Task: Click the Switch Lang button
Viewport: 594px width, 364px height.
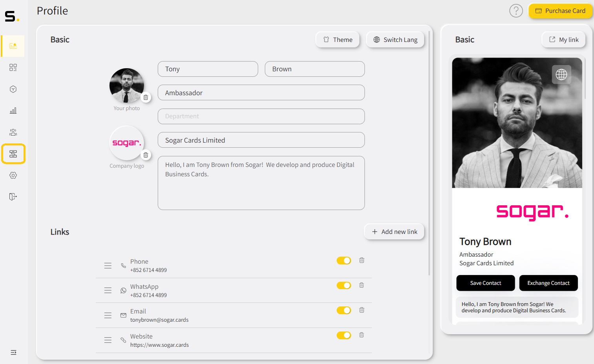Action: 395,40
